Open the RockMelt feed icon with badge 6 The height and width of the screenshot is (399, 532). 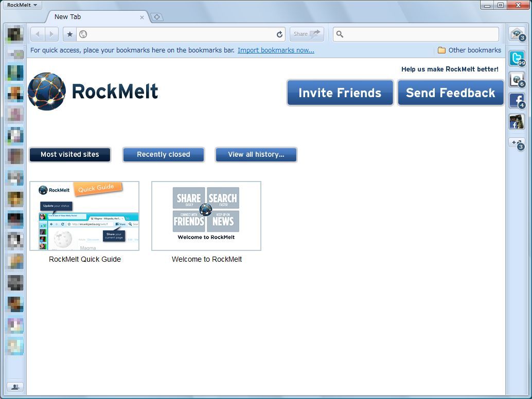click(517, 80)
